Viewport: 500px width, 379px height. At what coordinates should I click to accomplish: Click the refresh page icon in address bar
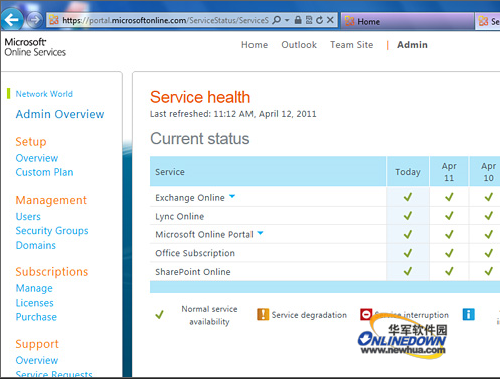(x=319, y=20)
